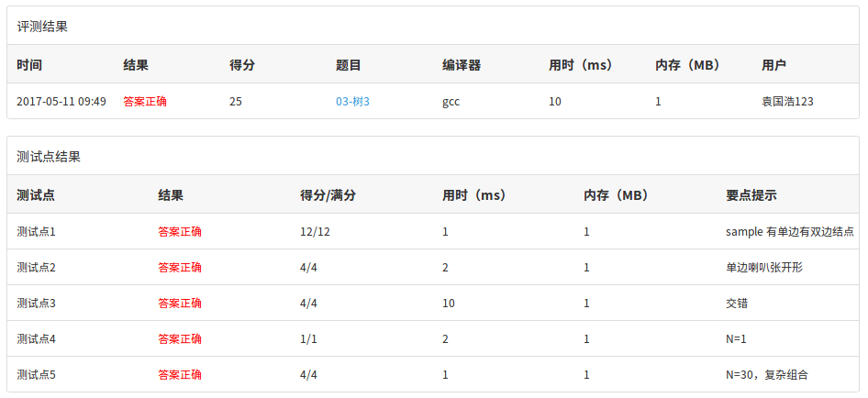Click the 12/12 score for 测试点1

click(x=315, y=232)
